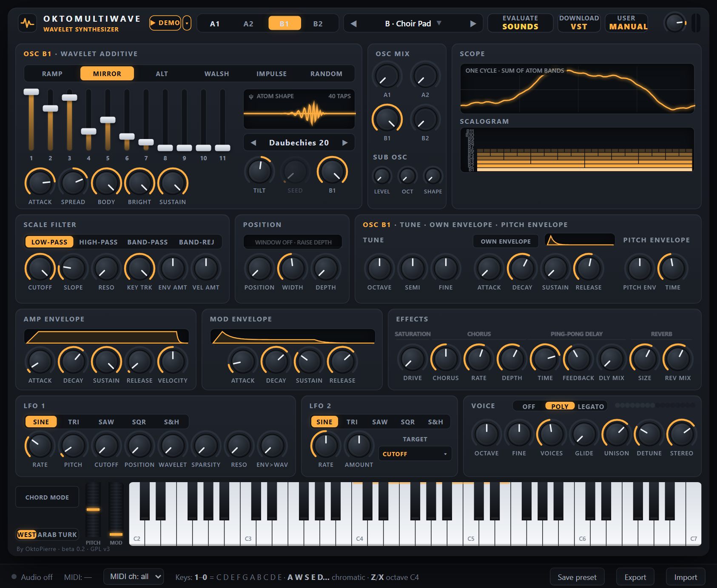Click the Save preset button

pos(577,577)
